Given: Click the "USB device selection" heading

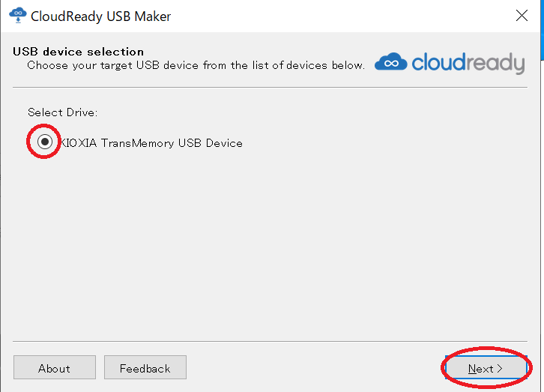Looking at the screenshot, I should (x=79, y=52).
